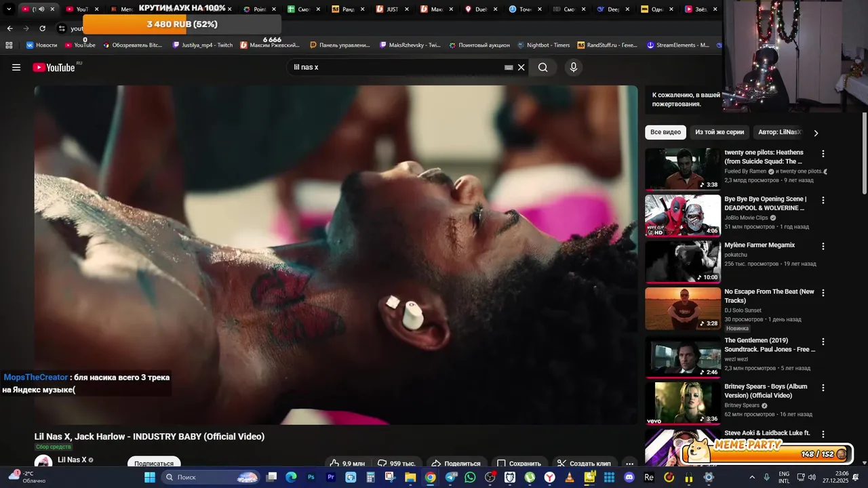The height and width of the screenshot is (488, 868).
Task: Open Deadpool & Wolverine clip thumbnail
Action: tap(682, 216)
